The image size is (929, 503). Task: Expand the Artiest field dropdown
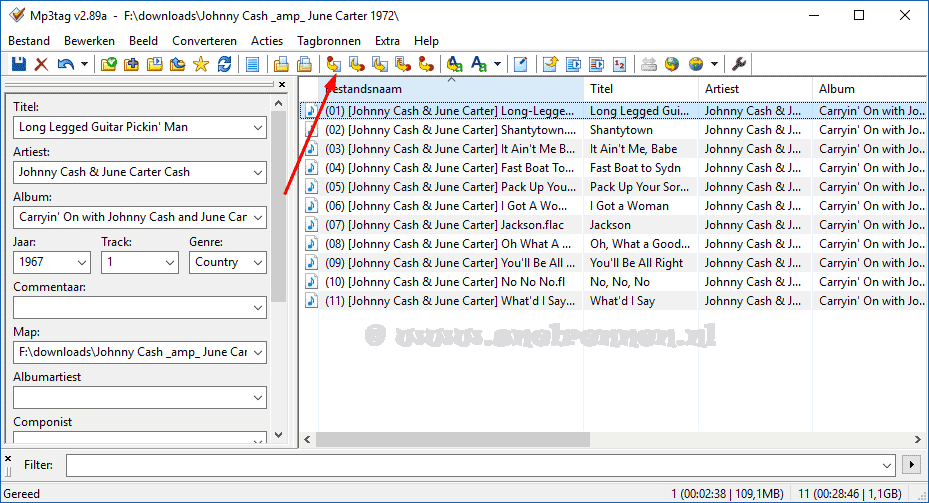[258, 172]
